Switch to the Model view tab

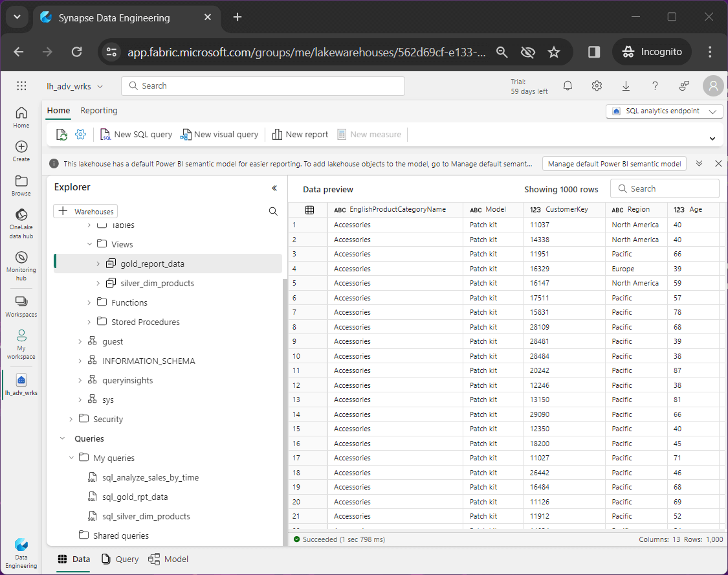(168, 559)
